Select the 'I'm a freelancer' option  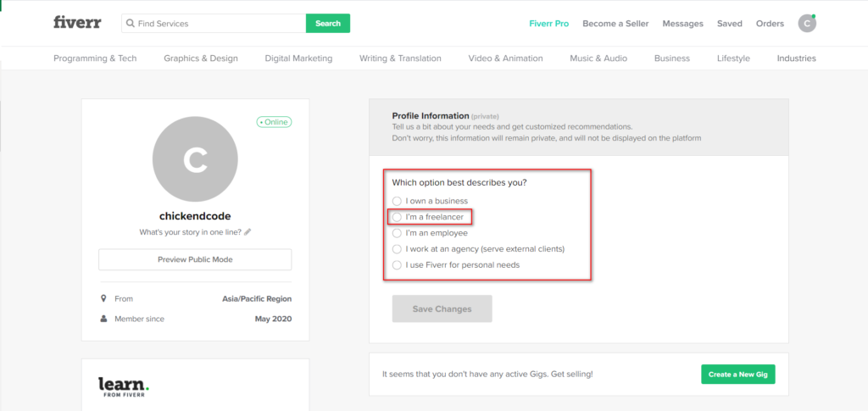point(428,217)
